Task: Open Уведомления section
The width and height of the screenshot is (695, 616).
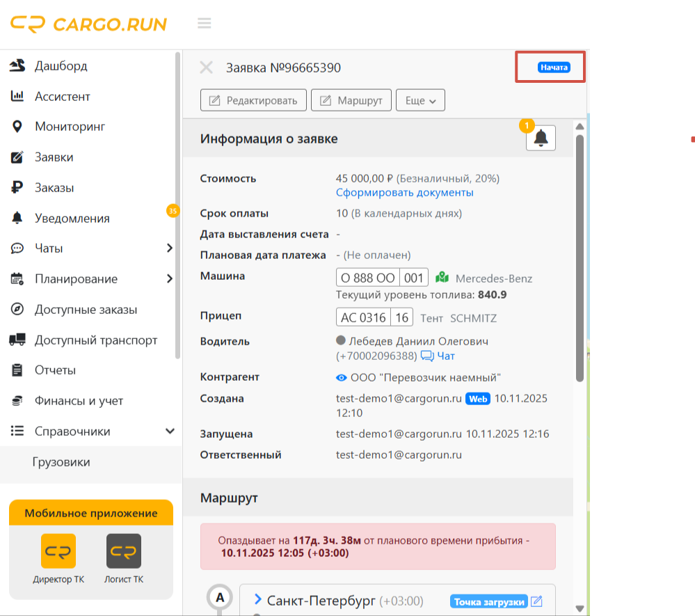Action: [72, 219]
